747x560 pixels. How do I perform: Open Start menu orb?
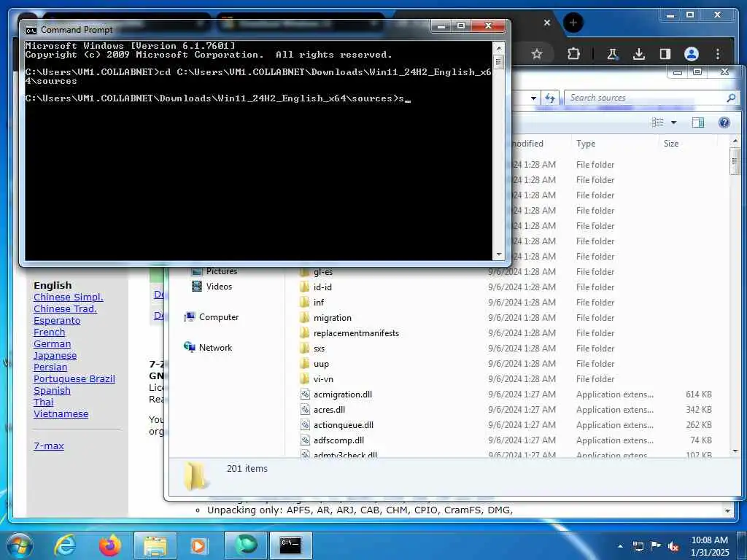(20, 545)
